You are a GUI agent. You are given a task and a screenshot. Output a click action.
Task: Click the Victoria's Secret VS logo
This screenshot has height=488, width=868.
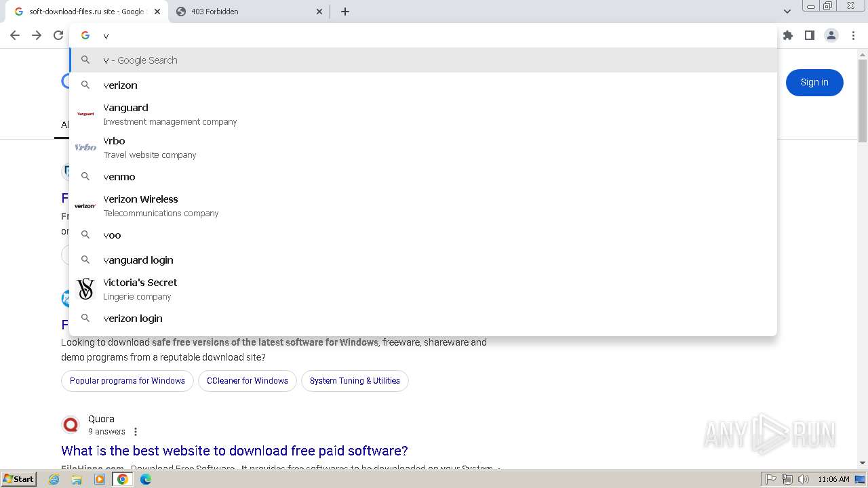pyautogui.click(x=85, y=289)
